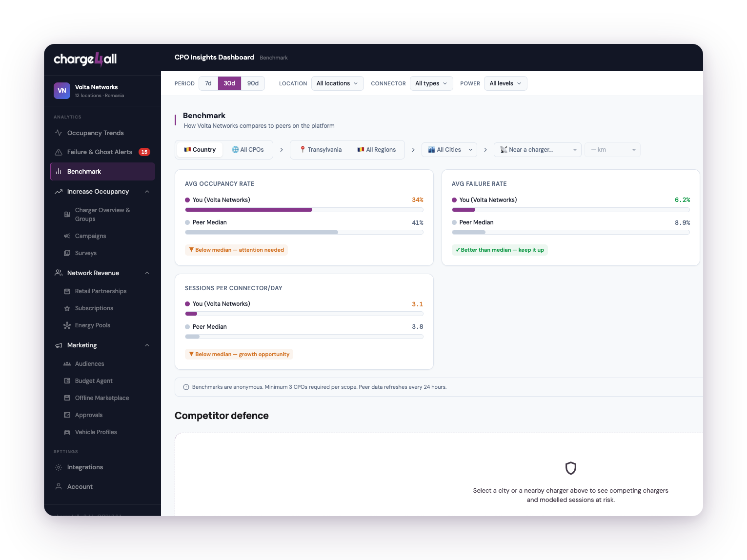Click the Increase Occupancy trend icon

tap(59, 192)
